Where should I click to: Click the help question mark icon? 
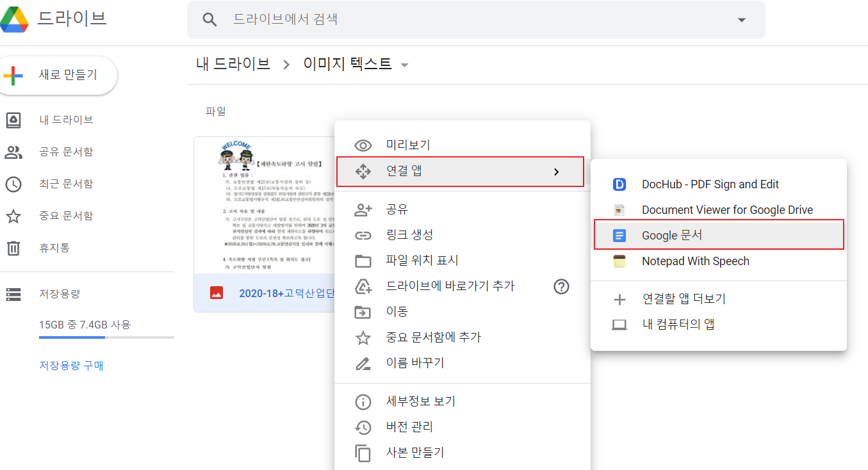click(x=561, y=286)
